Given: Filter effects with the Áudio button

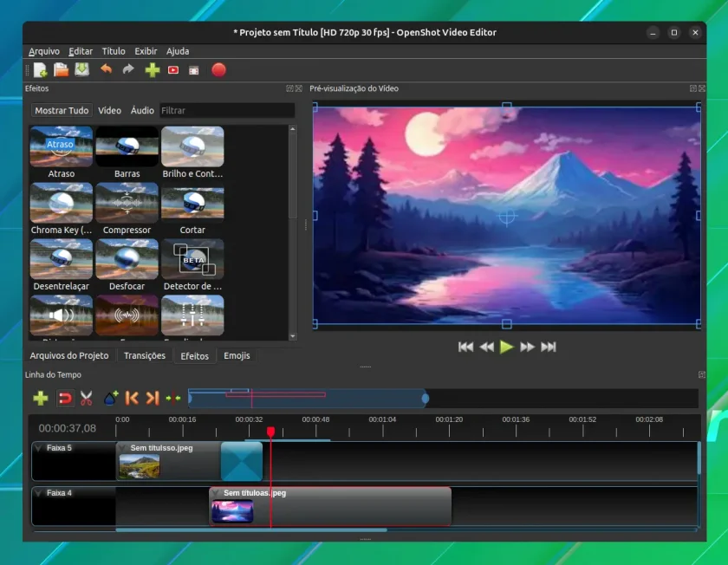Looking at the screenshot, I should click(142, 111).
